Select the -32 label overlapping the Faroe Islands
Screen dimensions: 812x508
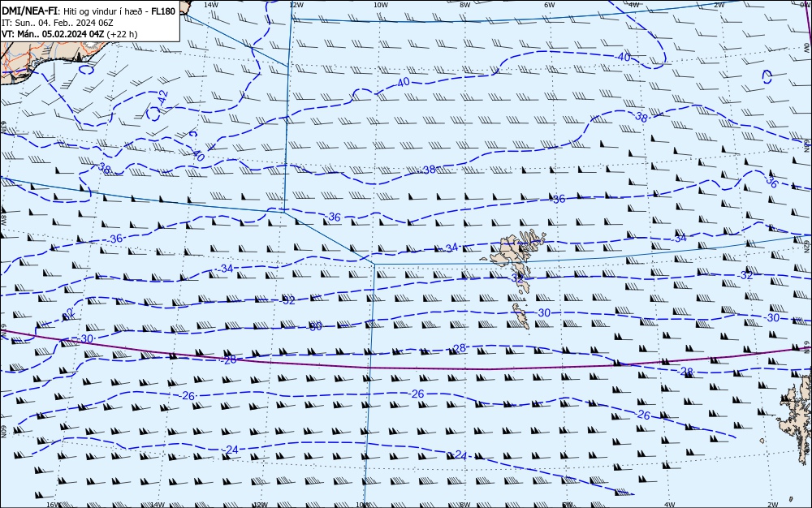[517, 278]
